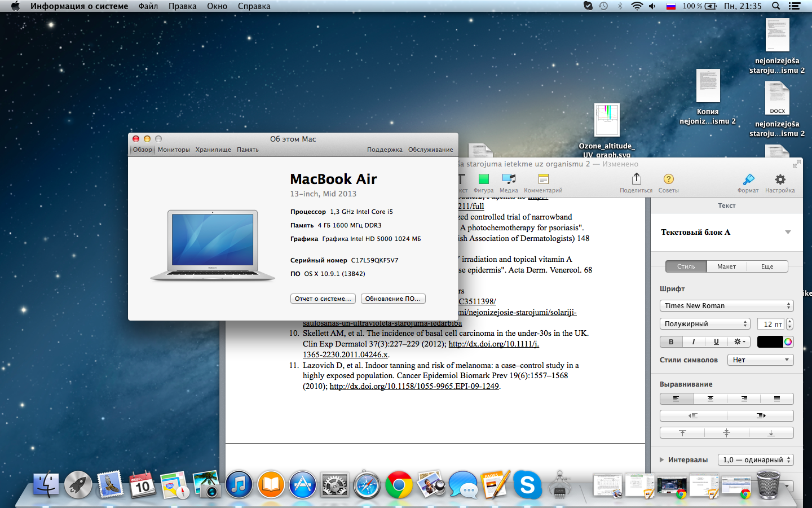
Task: Open Calendar showing 10 in Dock
Action: point(142,484)
